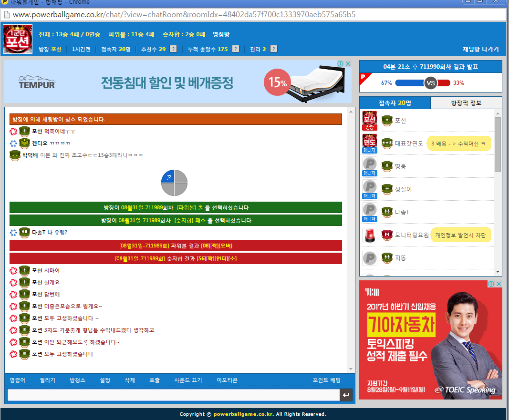The height and width of the screenshot is (420, 509).
Task: Open the 이모티콘 emoticon picker
Action: click(227, 380)
